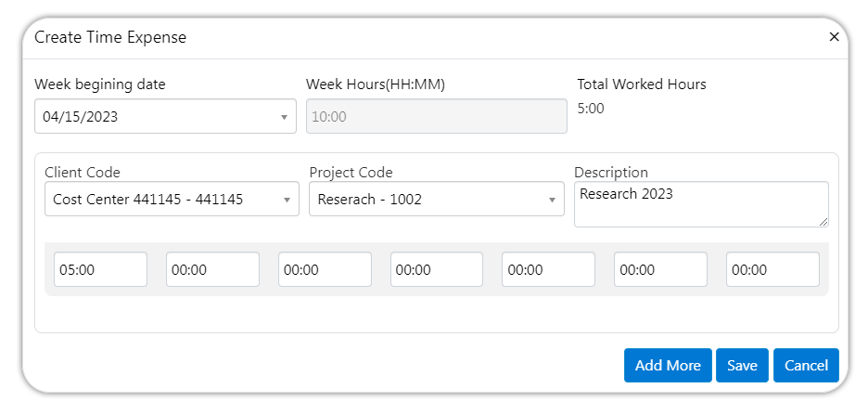The image size is (868, 415).
Task: Click the Create Time Expense title
Action: coord(110,37)
